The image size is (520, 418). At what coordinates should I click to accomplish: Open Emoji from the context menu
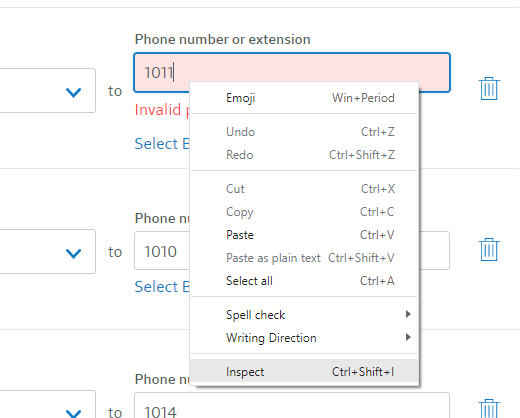304,98
